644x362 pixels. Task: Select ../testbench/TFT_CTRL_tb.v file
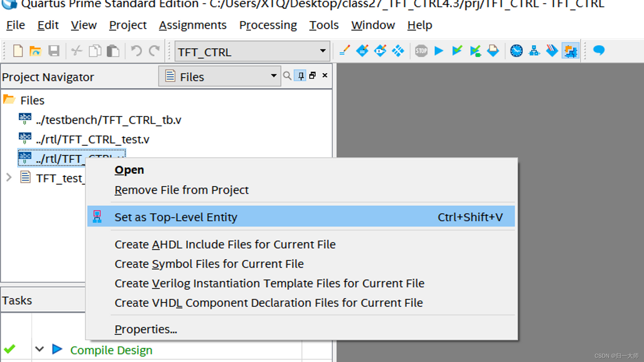pos(109,120)
